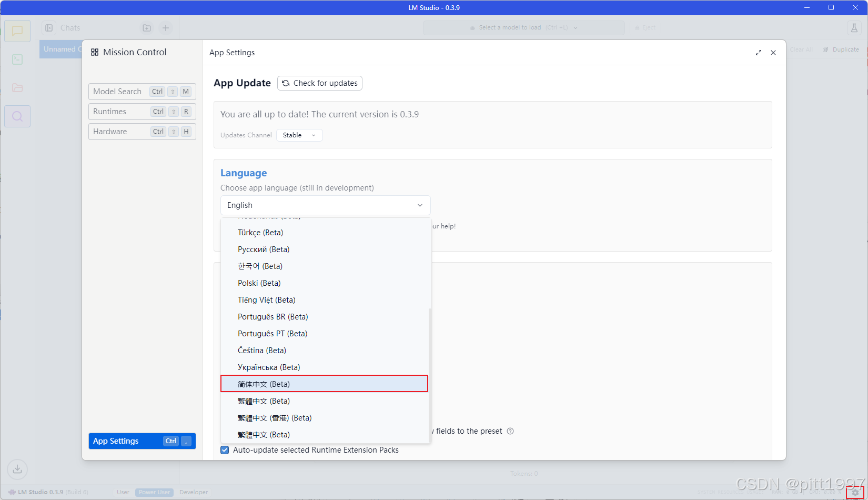
Task: Select 한국어 (Beta) language
Action: point(325,266)
